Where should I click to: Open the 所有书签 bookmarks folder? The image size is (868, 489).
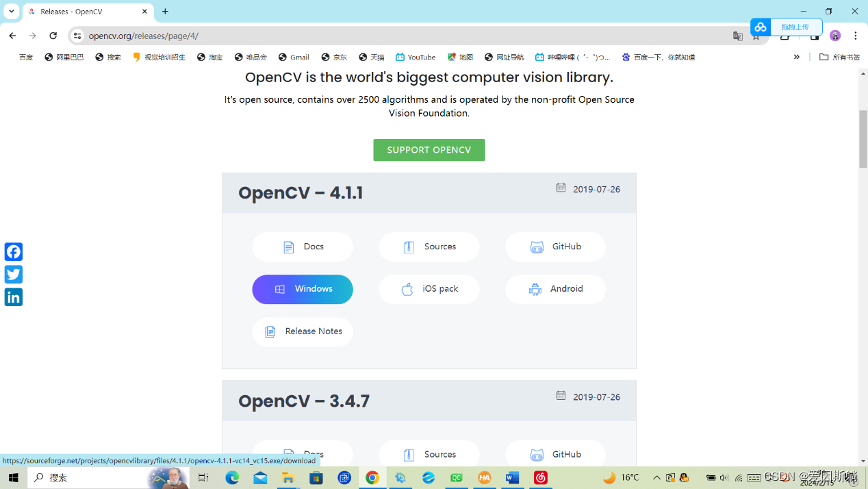(x=839, y=57)
